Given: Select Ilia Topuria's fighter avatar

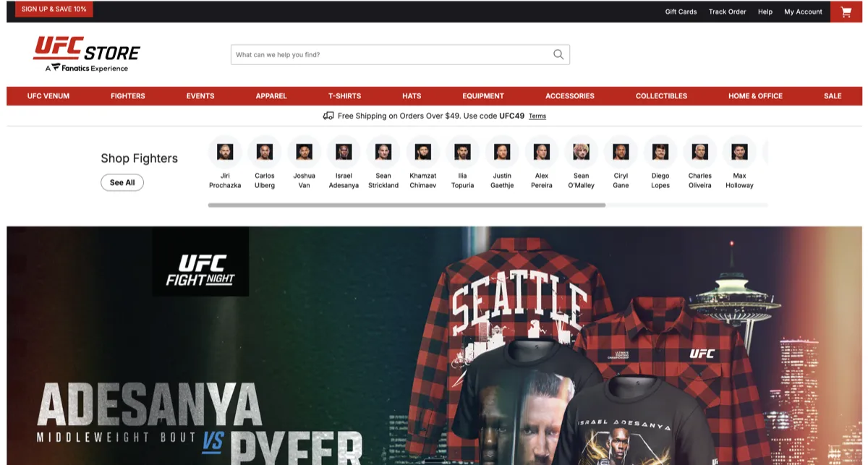Looking at the screenshot, I should coord(462,153).
